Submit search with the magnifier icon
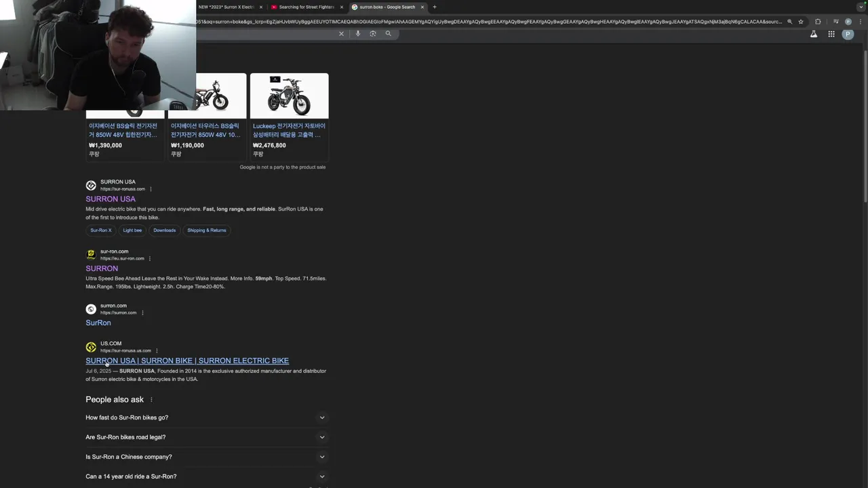The image size is (868, 488). pos(389,34)
